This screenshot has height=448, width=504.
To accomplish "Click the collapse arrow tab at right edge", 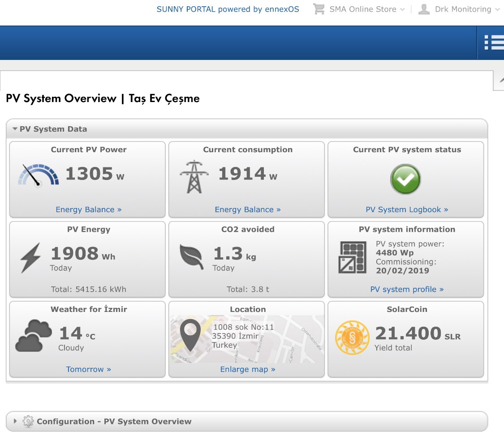I will pos(500,80).
